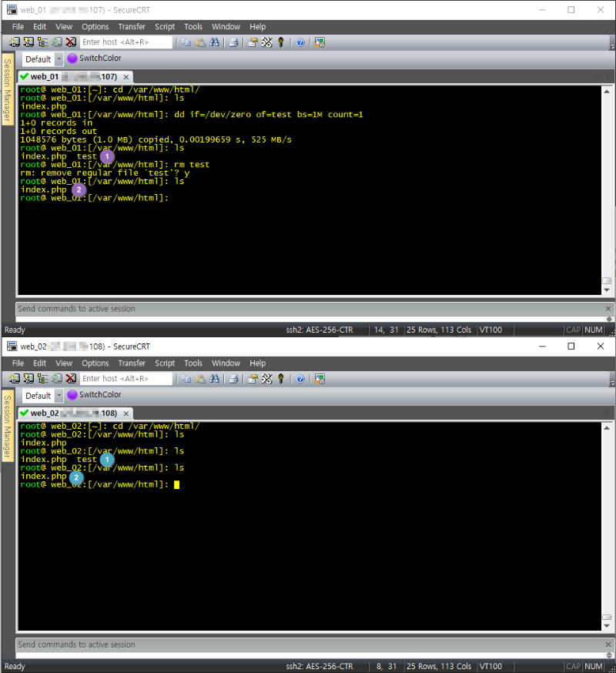Click Print icon in web_01 toolbar

[233, 42]
